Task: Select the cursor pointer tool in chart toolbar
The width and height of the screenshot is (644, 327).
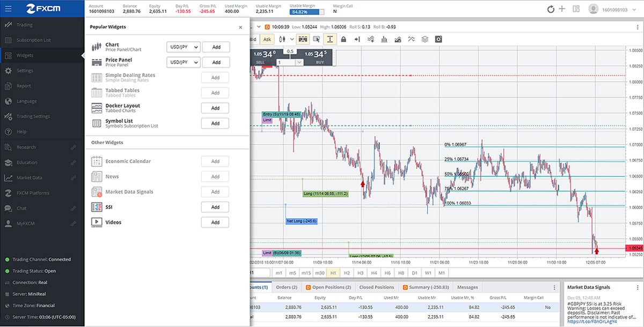Action: [317, 39]
